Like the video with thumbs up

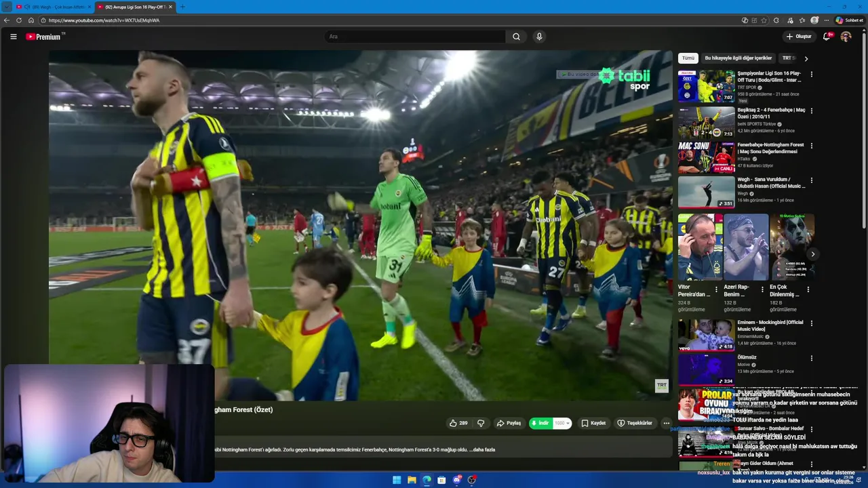click(459, 423)
